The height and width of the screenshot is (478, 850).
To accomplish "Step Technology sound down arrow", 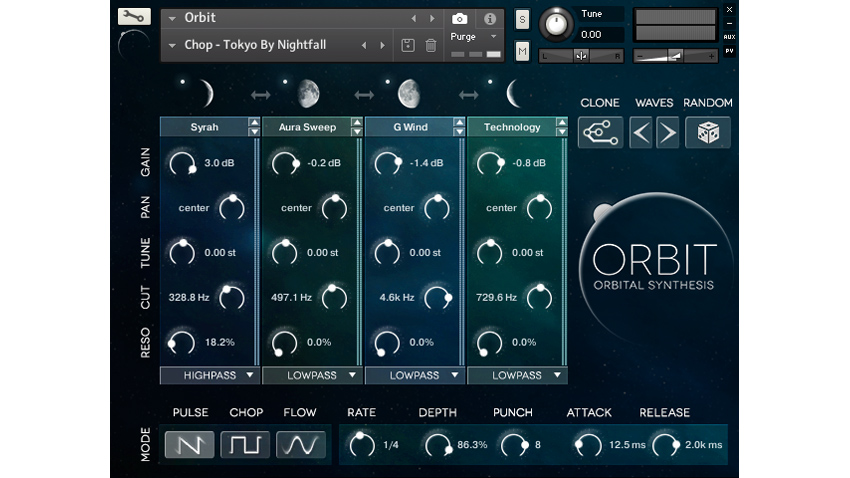I will point(562,132).
